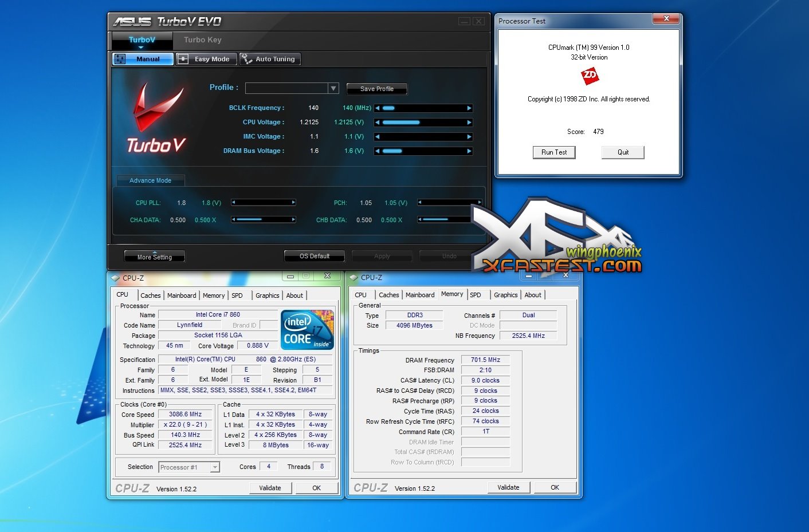Open the Profile dropdown list
Screen dimensions: 809x532
(x=333, y=88)
